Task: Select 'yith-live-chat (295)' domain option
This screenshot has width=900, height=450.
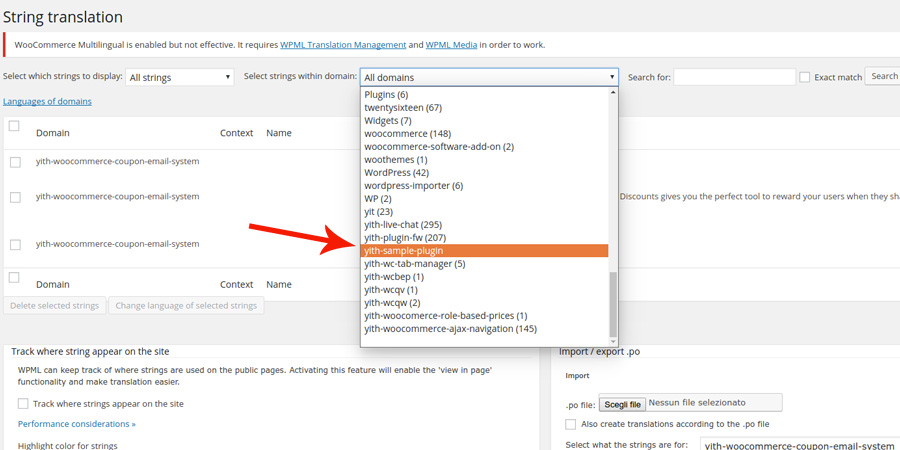Action: (x=484, y=225)
